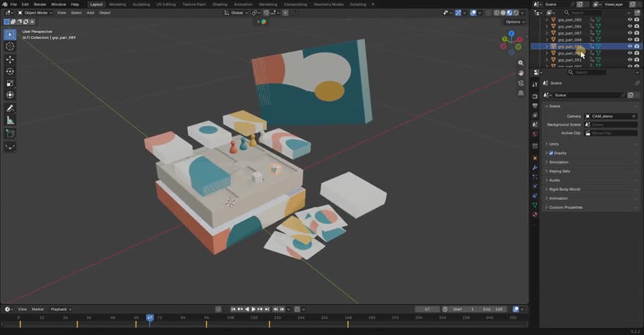
Task: Open the Object Mode dropdown
Action: pyautogui.click(x=35, y=13)
